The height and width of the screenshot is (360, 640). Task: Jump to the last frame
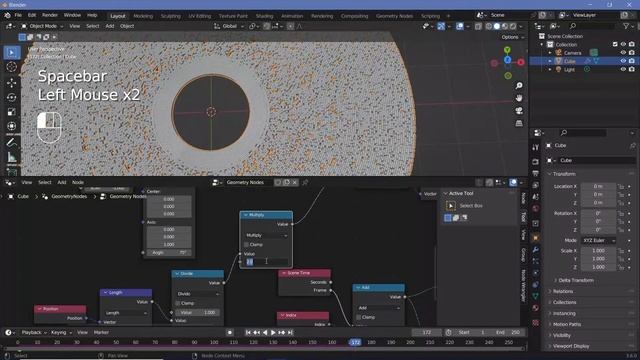[290, 333]
